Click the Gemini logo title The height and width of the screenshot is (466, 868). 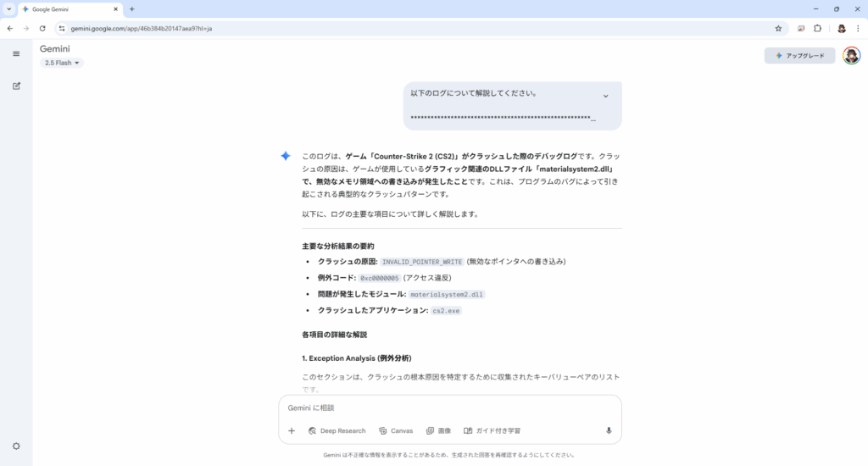[x=55, y=48]
